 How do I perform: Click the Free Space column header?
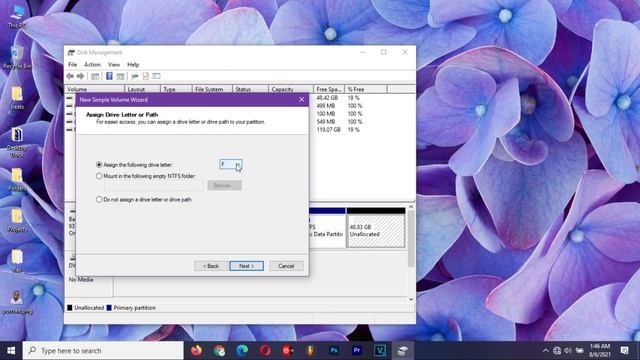point(329,89)
